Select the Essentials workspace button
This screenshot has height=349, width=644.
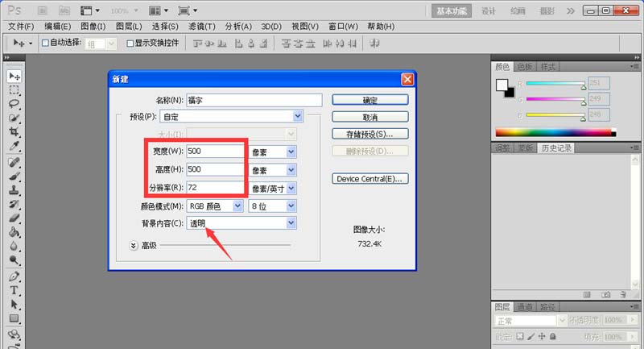tap(451, 11)
